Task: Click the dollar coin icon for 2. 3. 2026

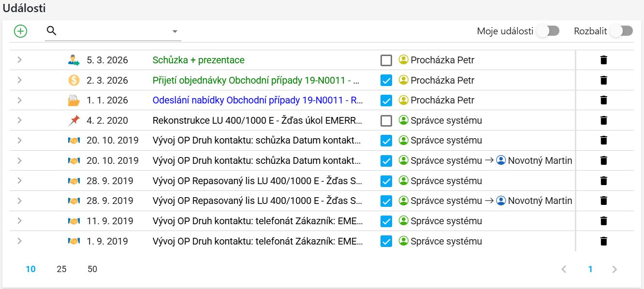Action: (73, 80)
